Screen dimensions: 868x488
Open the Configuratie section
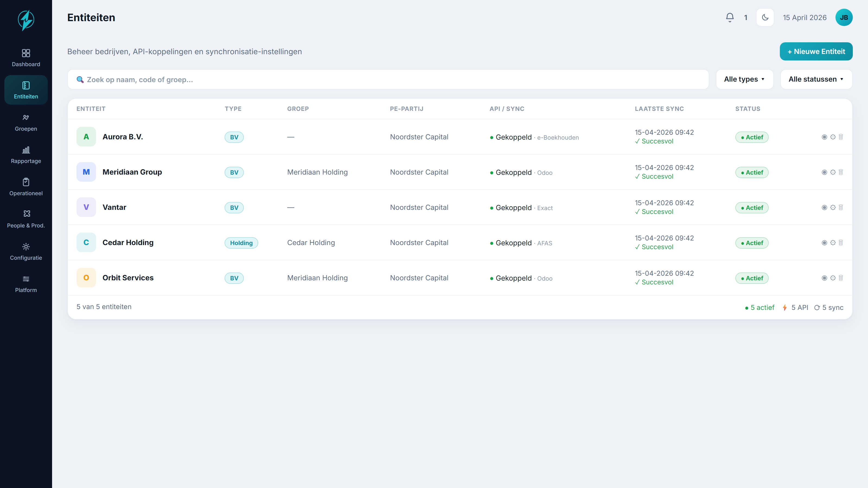[x=26, y=252]
